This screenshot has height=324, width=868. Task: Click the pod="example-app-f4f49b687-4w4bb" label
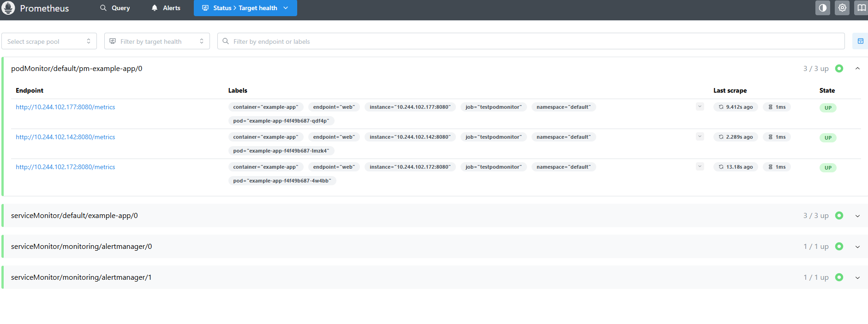(x=282, y=181)
